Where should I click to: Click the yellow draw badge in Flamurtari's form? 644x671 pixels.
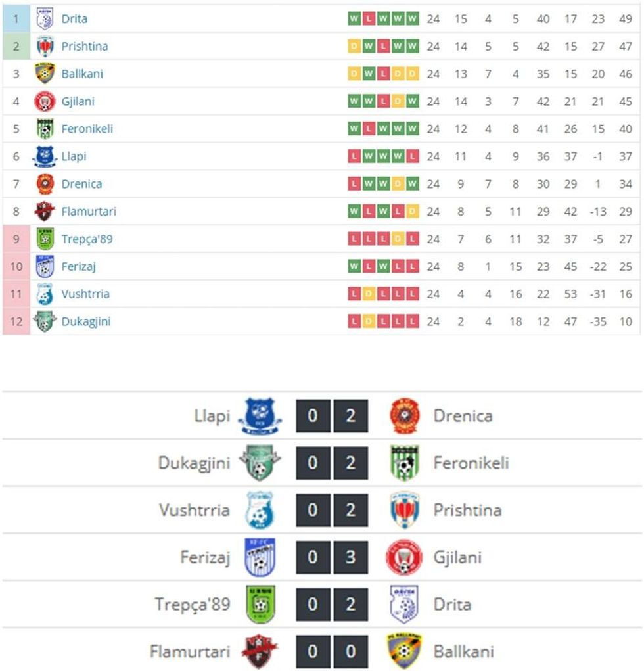(x=412, y=212)
